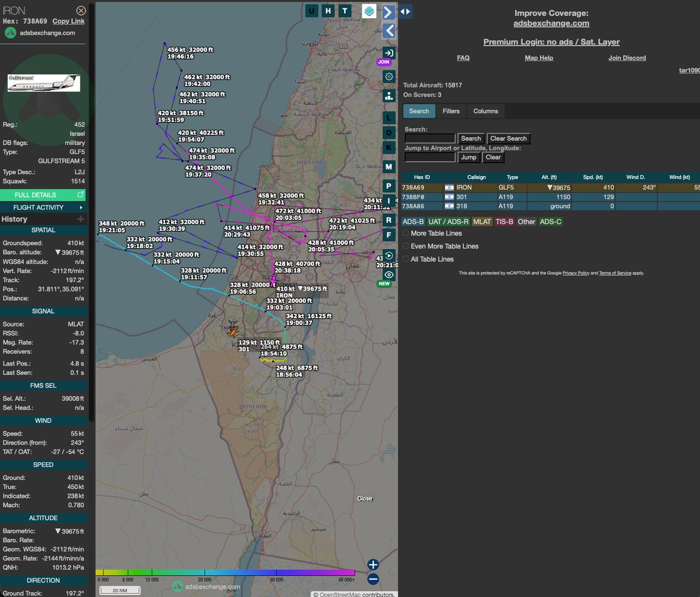Click the Clear Search button
Viewport: 700px width, 597px height.
pyautogui.click(x=508, y=139)
